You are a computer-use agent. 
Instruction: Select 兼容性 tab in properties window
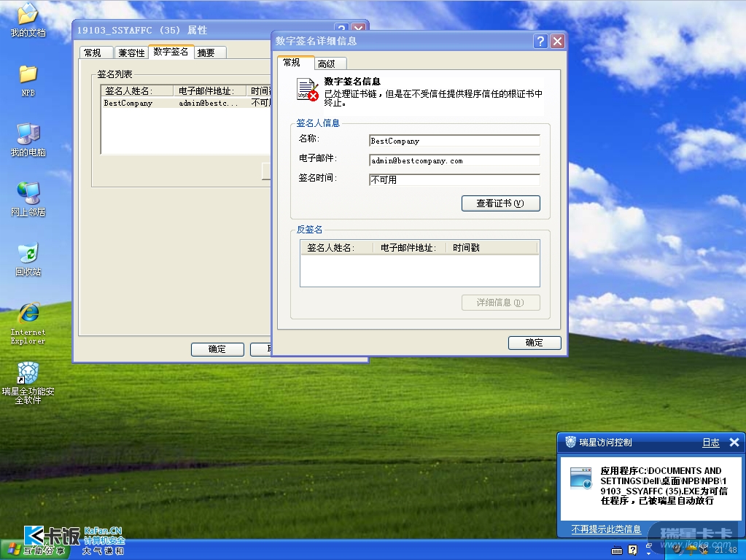pyautogui.click(x=131, y=52)
